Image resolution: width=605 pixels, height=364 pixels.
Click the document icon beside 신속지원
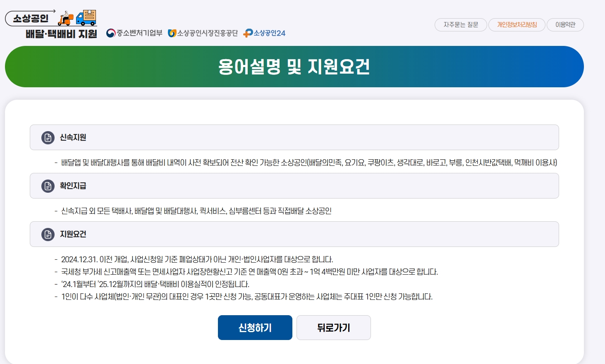point(48,137)
